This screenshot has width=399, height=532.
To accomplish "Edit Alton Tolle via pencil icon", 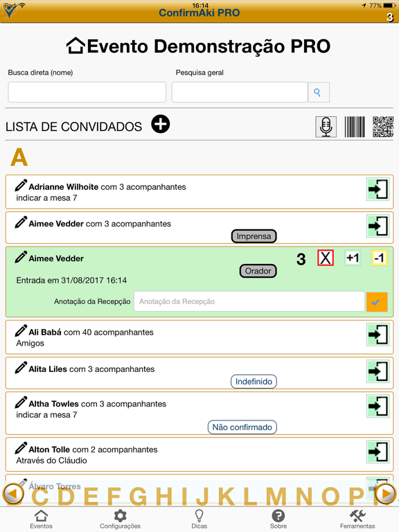I will point(21,448).
